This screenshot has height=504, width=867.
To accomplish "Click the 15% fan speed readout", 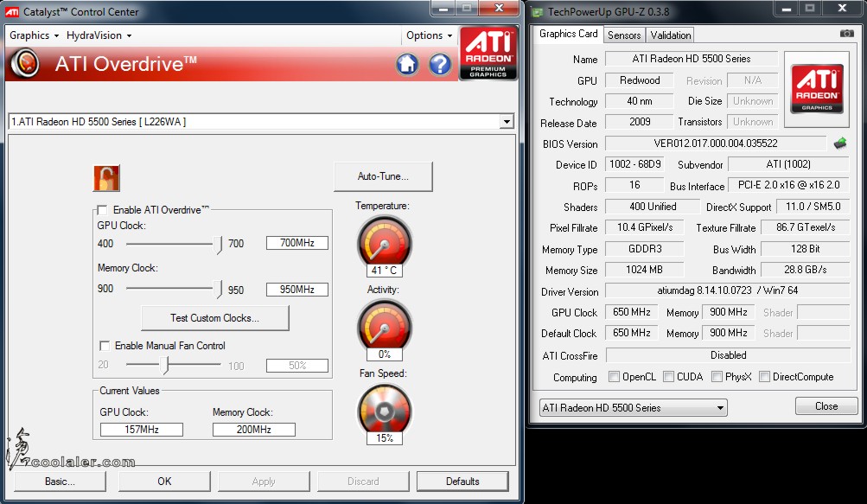I will (x=385, y=438).
